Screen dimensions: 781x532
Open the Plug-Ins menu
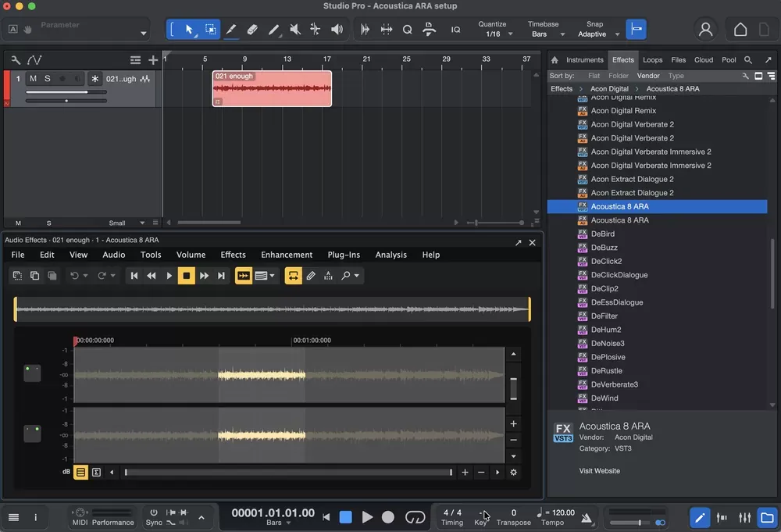(344, 255)
